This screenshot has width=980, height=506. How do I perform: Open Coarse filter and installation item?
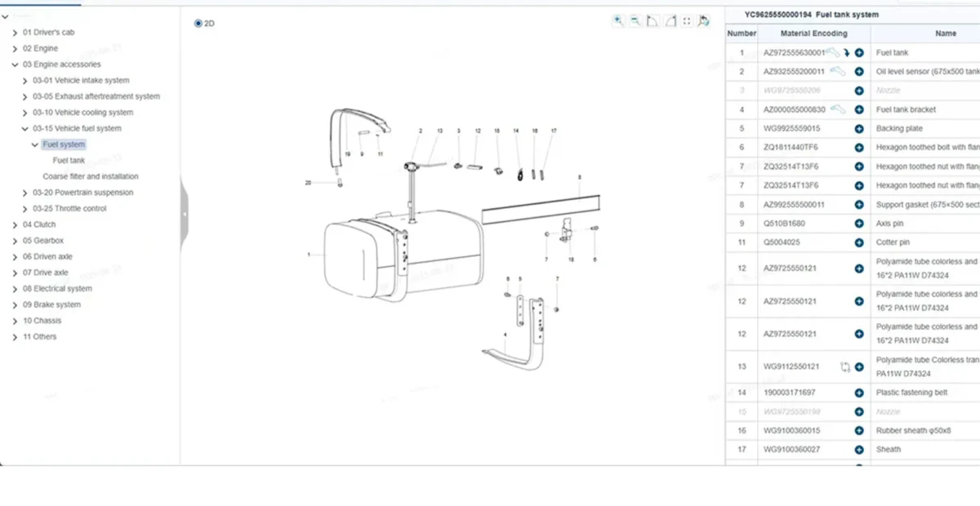tap(91, 176)
